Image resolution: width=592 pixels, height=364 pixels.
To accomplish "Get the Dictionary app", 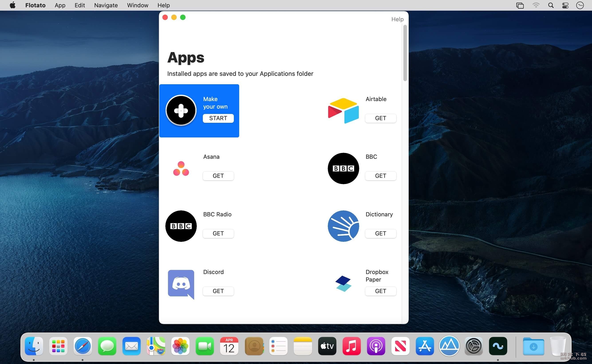I will click(x=381, y=233).
